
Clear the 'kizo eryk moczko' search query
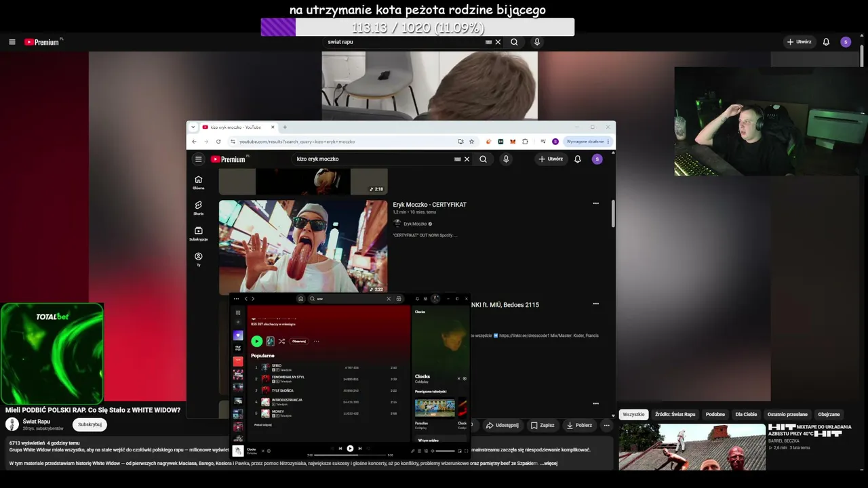[x=467, y=159]
